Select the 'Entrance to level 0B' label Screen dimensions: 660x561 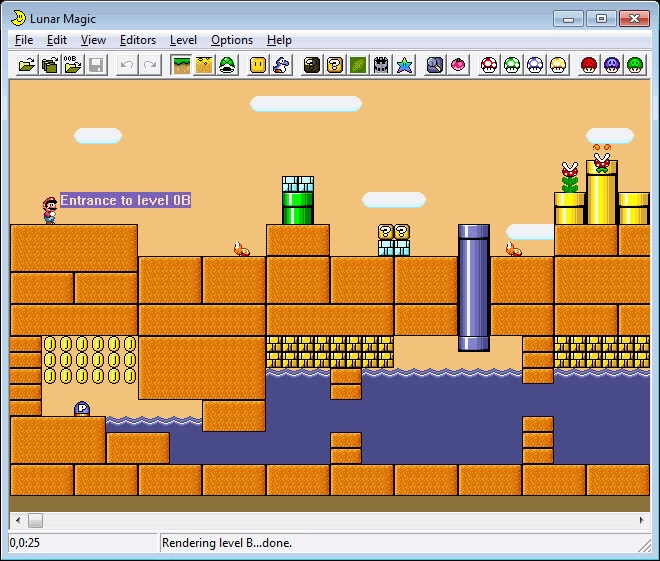click(125, 200)
